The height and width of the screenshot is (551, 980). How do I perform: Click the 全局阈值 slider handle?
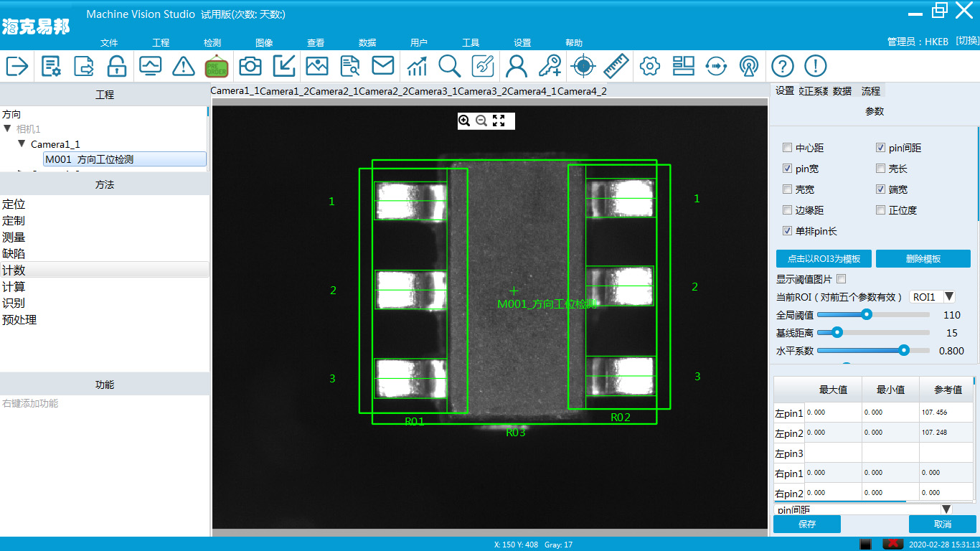[x=867, y=314]
